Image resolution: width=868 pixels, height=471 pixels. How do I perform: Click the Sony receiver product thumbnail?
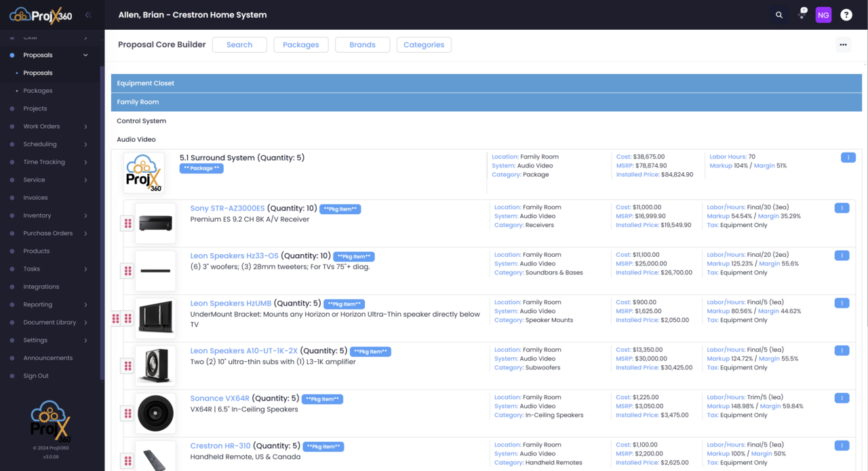pyautogui.click(x=155, y=222)
